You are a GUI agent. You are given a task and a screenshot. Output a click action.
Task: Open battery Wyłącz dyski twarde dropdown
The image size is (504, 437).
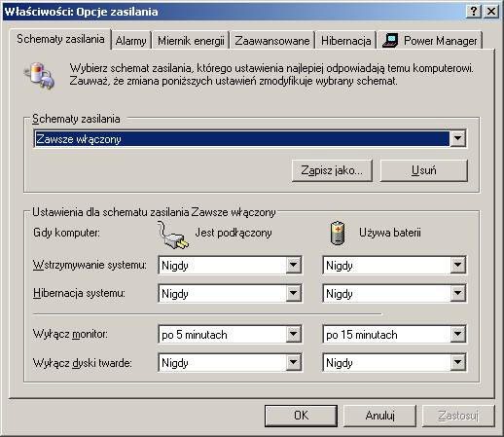395,363
